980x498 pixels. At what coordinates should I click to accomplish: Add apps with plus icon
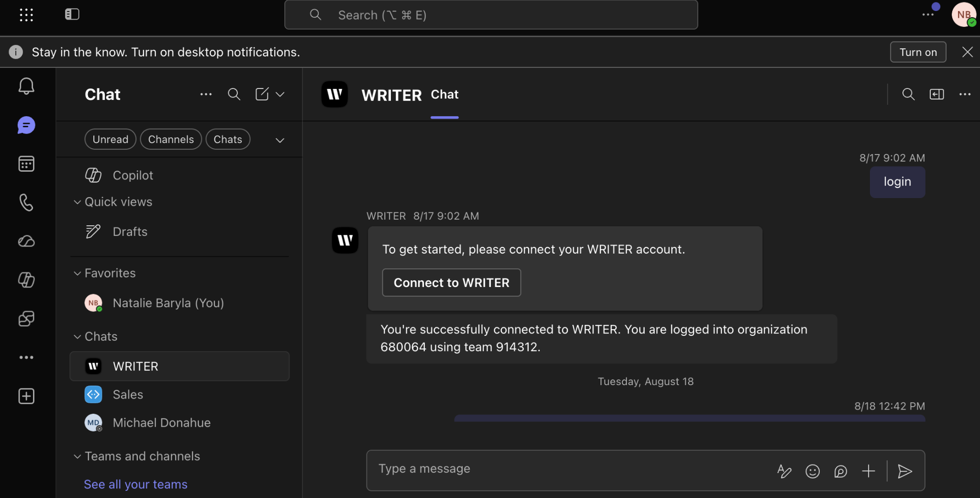26,396
